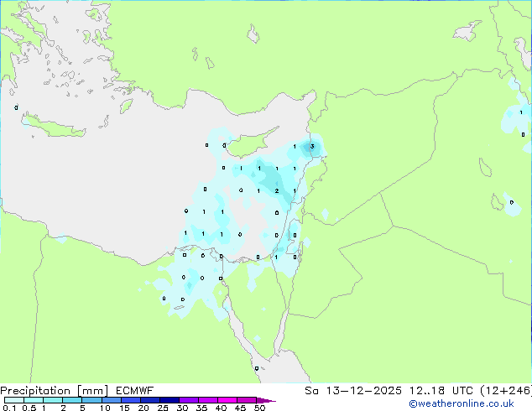Viewport: 532px width, 411px height.
Task: Click the '15' legend scale label
Action: [x=124, y=408]
